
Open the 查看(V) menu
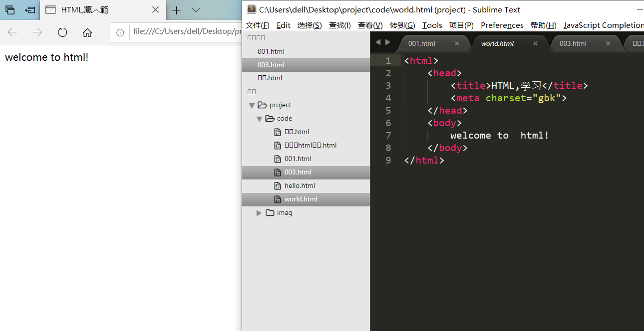coord(370,25)
